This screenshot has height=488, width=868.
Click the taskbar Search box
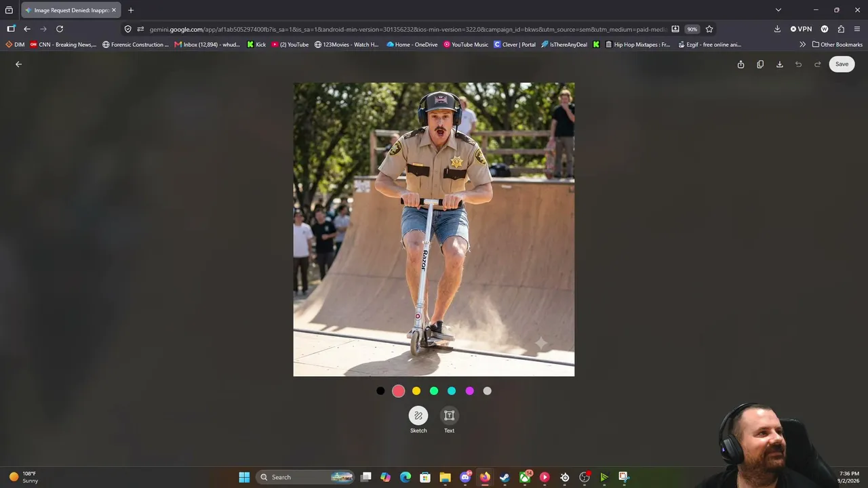pos(306,477)
